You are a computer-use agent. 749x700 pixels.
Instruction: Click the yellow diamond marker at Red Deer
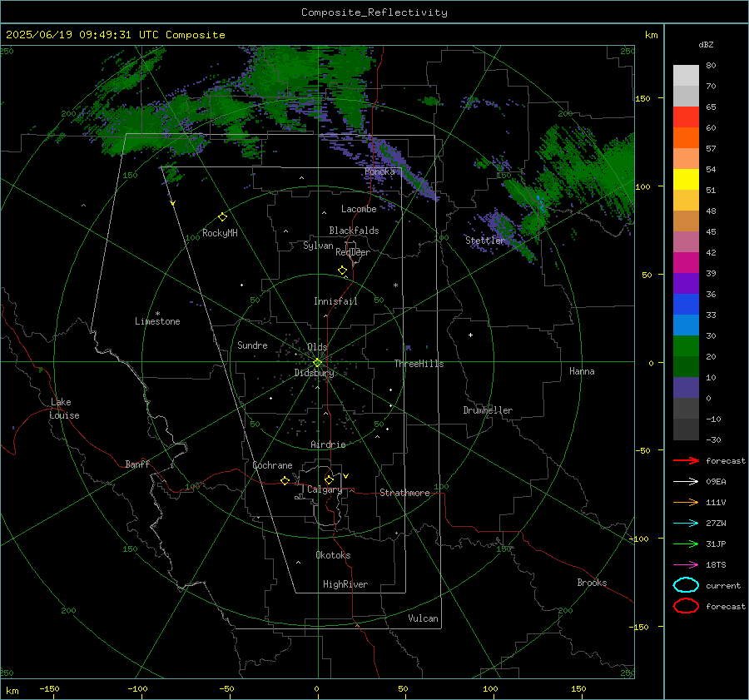pos(342,271)
